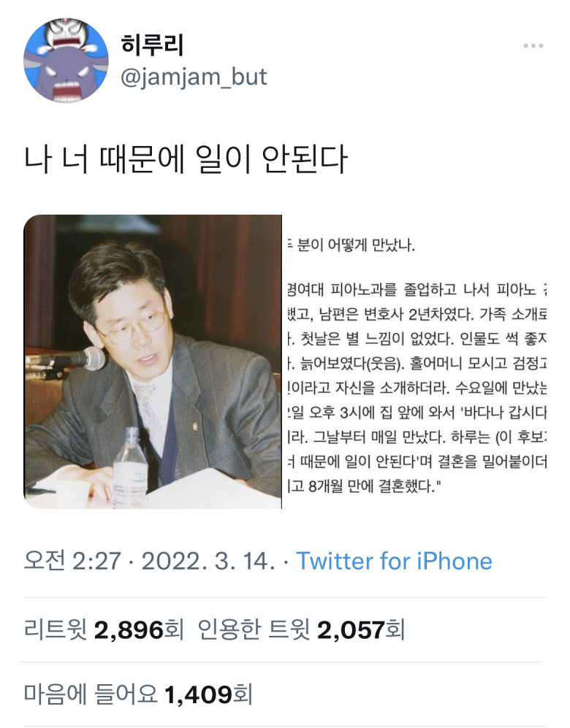This screenshot has width=570, height=728.
Task: Open the Twitter for iPhone source link
Action: (394, 561)
